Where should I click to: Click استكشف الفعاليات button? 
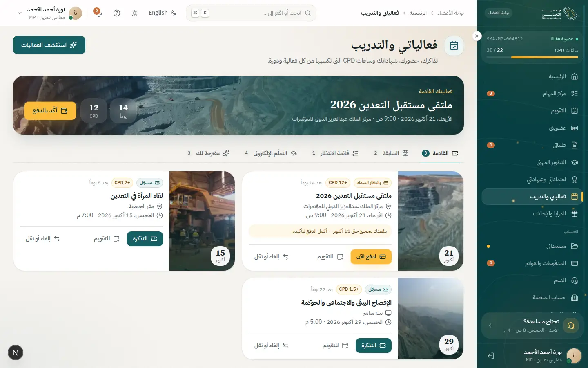click(x=49, y=45)
